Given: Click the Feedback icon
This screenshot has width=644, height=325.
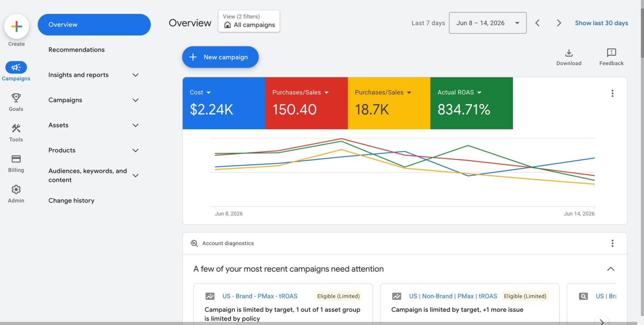Looking at the screenshot, I should pos(611,53).
